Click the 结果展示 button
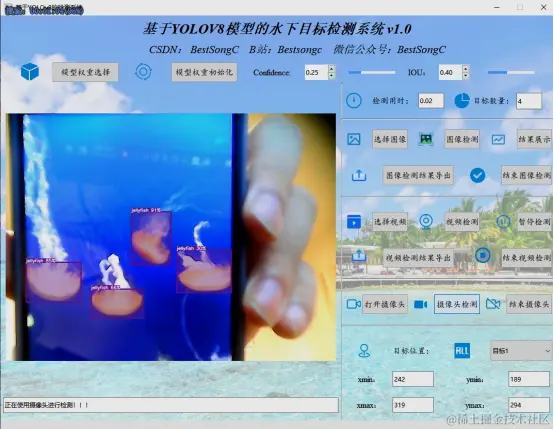Viewport: 554px width, 430px height. (x=534, y=139)
